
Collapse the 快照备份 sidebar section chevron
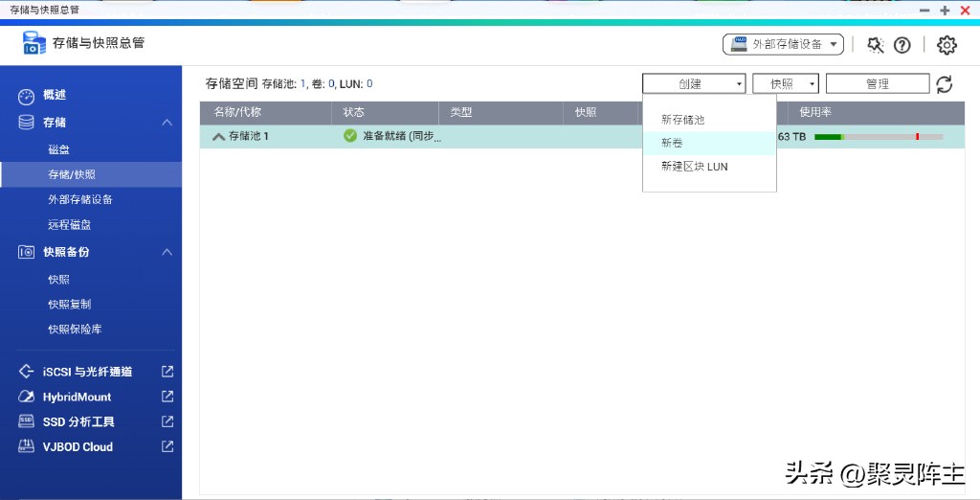pos(167,252)
